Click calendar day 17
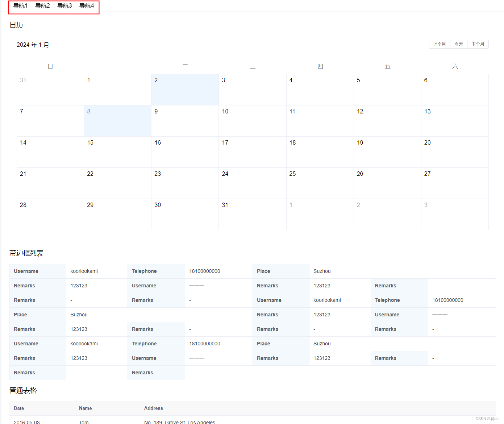Screen dimensions: 504x424 pos(253,152)
